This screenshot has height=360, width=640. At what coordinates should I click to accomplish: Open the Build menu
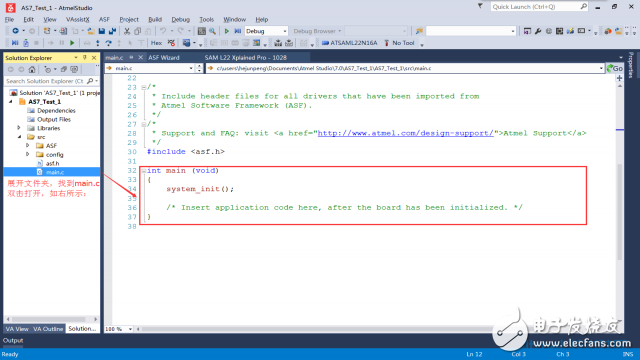pyautogui.click(x=155, y=19)
